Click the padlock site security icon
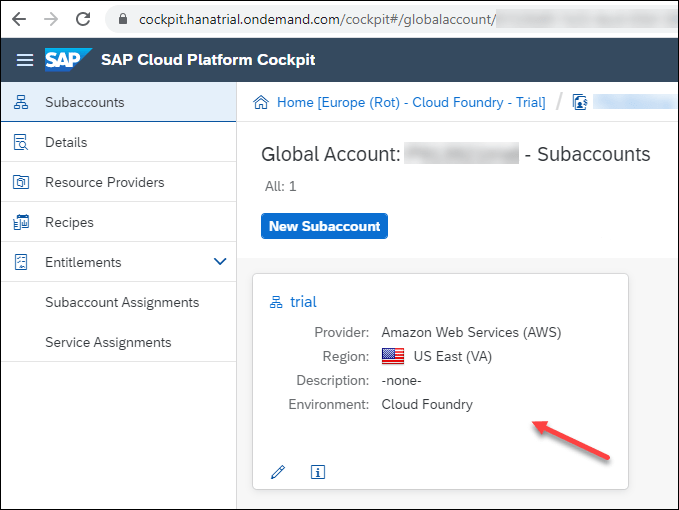The image size is (679, 510). (x=123, y=19)
